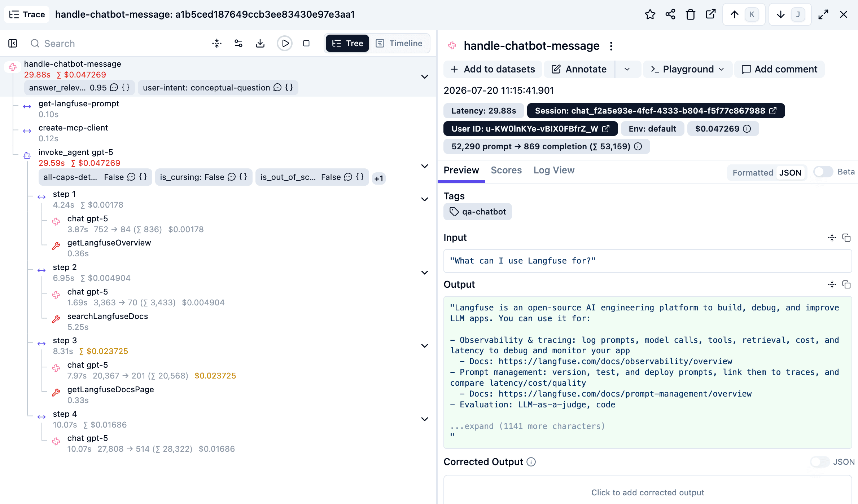Open tree view settings sliders icon

click(238, 43)
